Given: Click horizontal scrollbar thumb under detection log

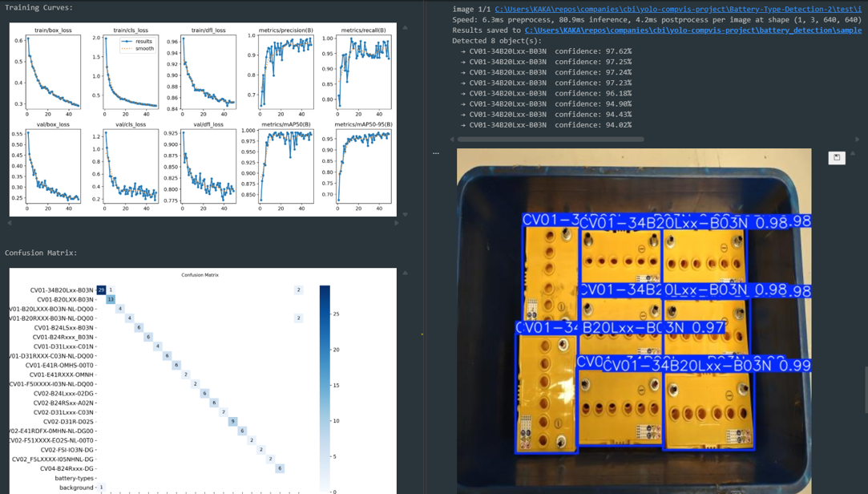Looking at the screenshot, I should [550, 139].
